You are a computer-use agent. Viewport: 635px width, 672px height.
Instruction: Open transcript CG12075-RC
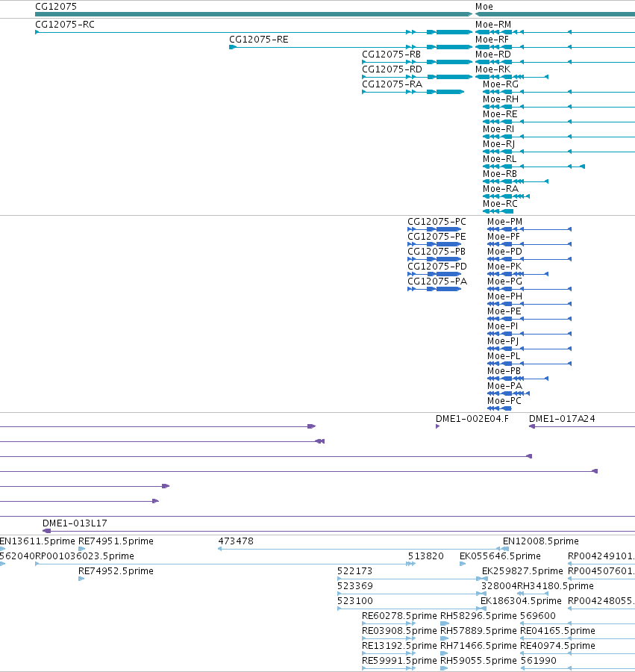65,25
